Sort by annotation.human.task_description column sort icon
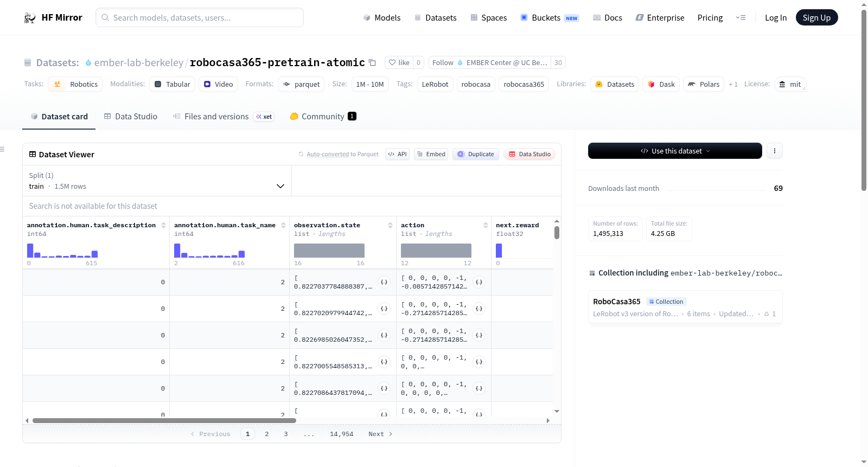 (163, 225)
